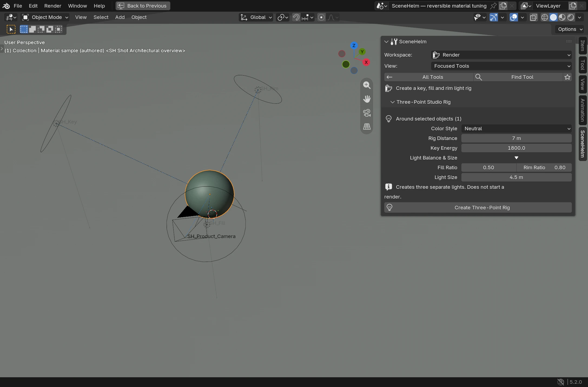Enable extend selection mode icon
The width and height of the screenshot is (588, 387).
click(x=32, y=29)
